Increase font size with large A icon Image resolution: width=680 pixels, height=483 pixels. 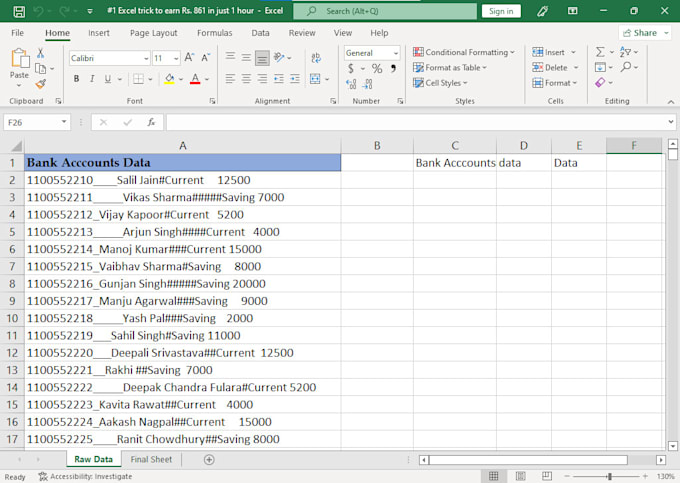coord(189,58)
